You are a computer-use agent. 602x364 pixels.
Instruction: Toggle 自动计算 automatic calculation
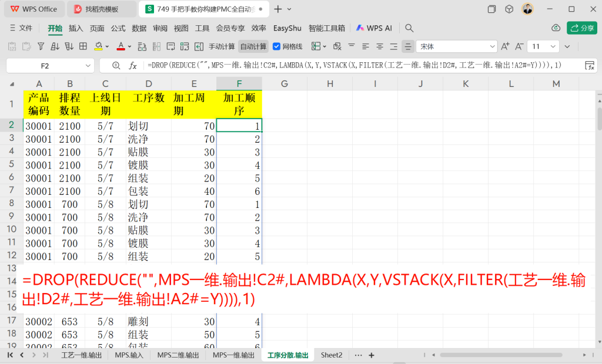(253, 46)
